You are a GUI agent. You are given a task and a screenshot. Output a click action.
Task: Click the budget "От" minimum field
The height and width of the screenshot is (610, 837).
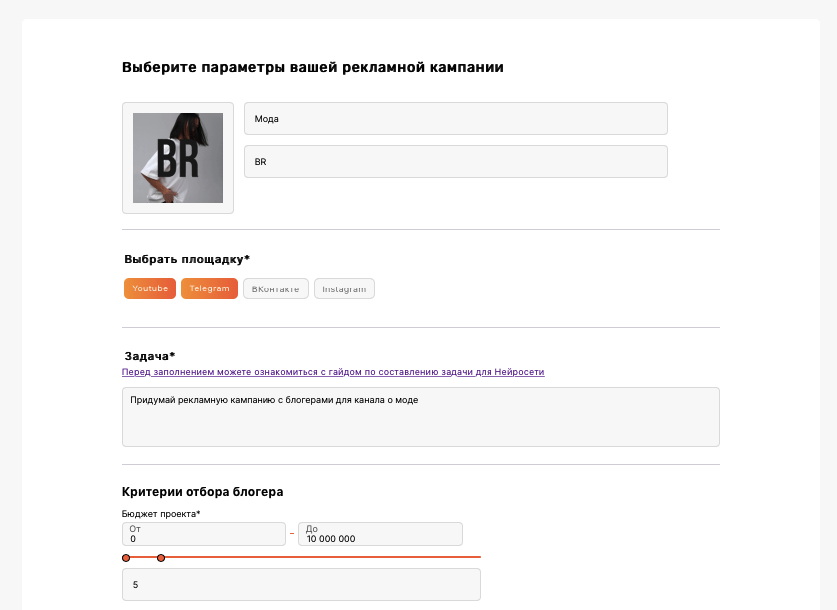click(x=204, y=534)
